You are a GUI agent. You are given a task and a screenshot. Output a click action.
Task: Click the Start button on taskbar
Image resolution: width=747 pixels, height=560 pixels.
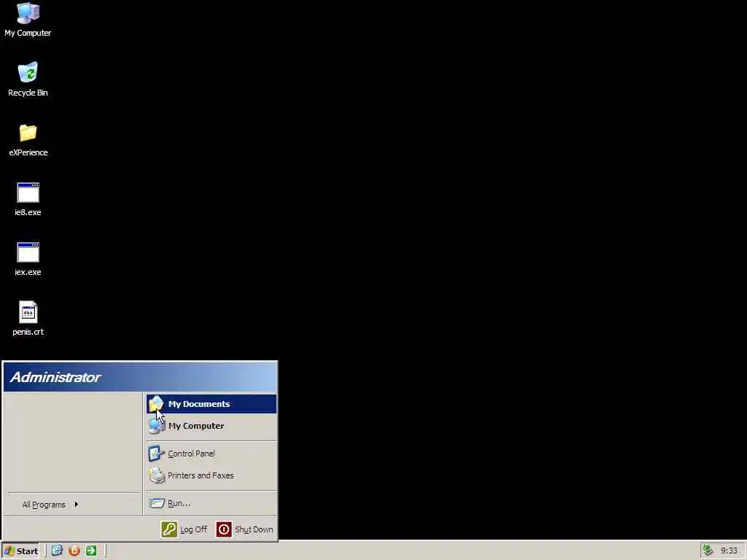(x=20, y=551)
